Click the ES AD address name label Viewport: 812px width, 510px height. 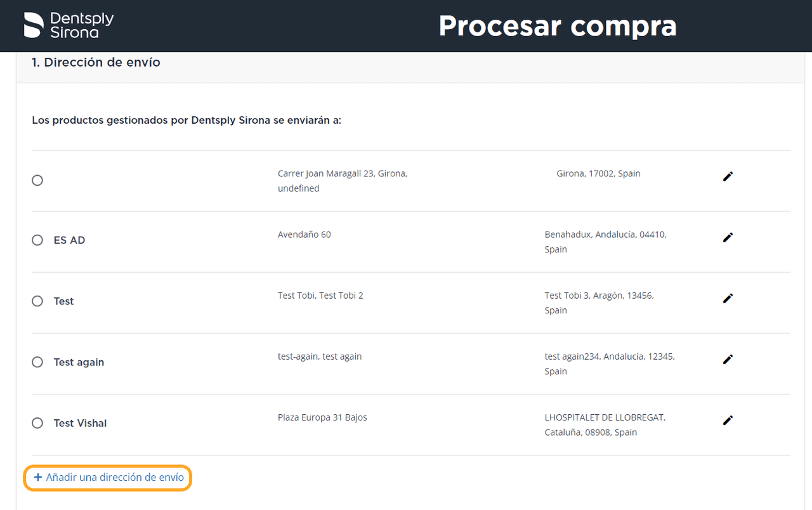pyautogui.click(x=69, y=240)
